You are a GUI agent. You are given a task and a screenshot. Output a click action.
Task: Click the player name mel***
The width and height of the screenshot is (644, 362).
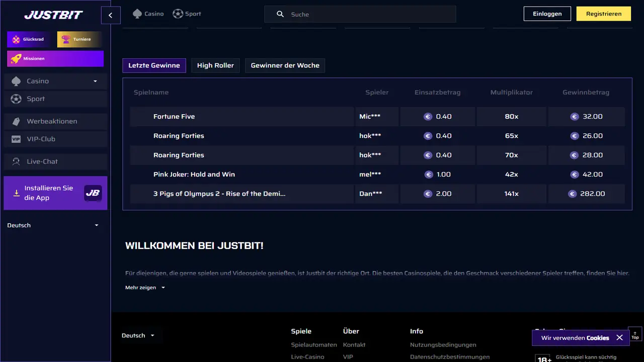pos(370,174)
